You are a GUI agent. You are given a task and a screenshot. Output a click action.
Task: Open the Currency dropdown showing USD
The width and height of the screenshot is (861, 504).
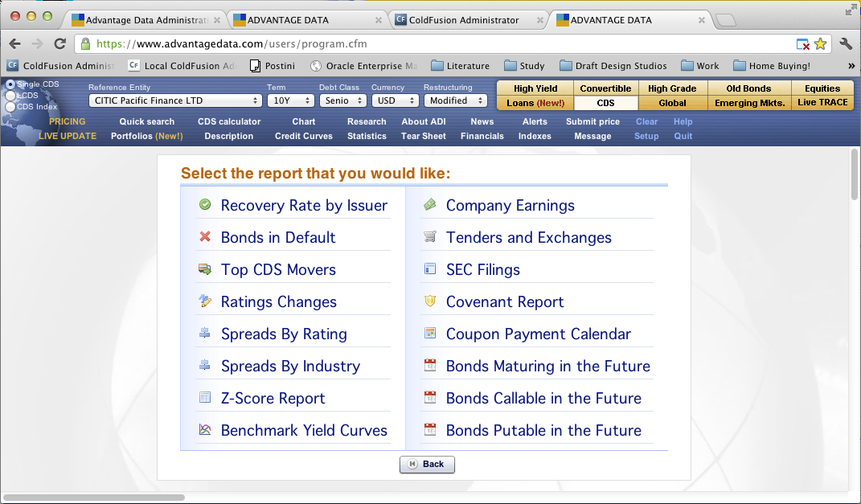tap(396, 100)
